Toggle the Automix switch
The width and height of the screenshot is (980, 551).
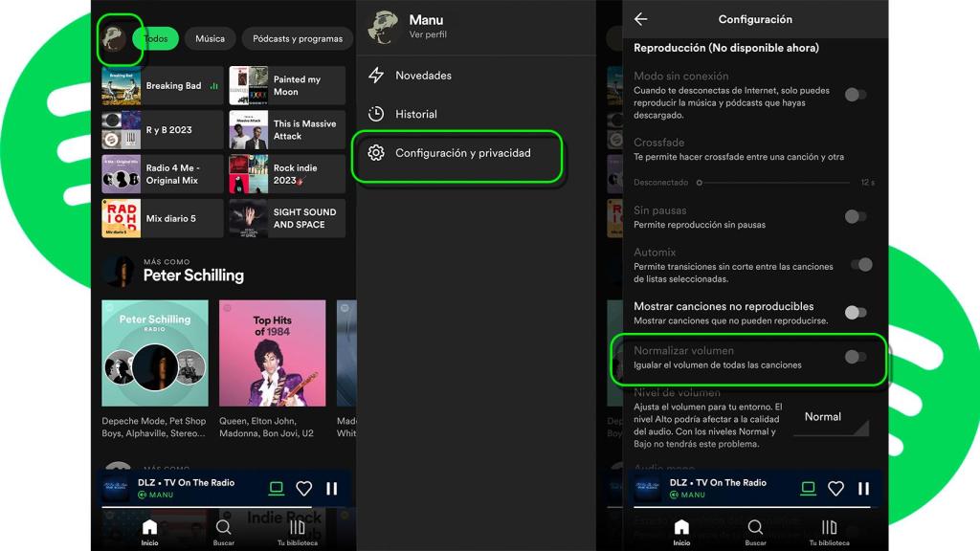(860, 265)
